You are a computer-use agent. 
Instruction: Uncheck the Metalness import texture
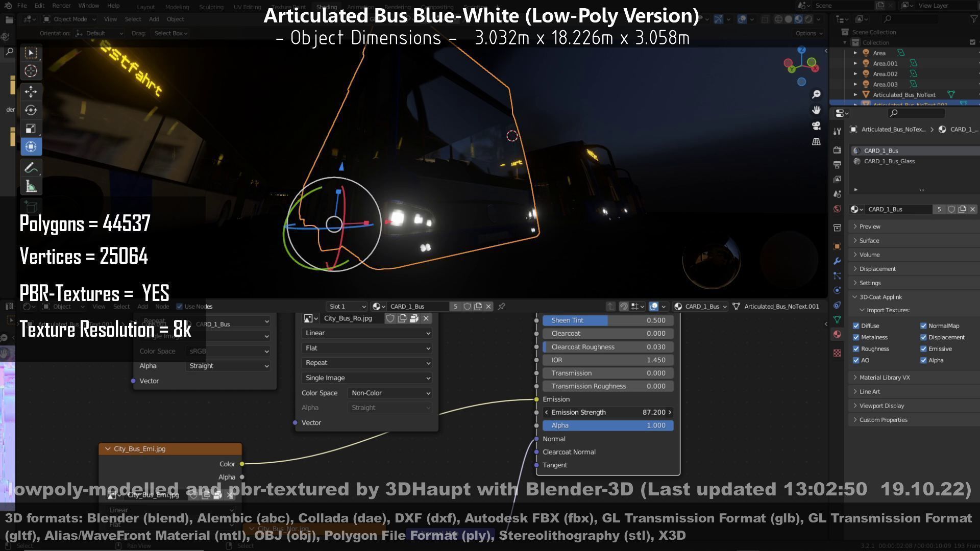point(856,337)
